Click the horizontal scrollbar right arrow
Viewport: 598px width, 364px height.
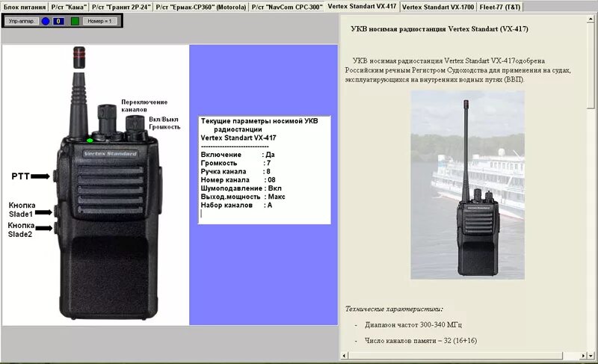[584, 356]
